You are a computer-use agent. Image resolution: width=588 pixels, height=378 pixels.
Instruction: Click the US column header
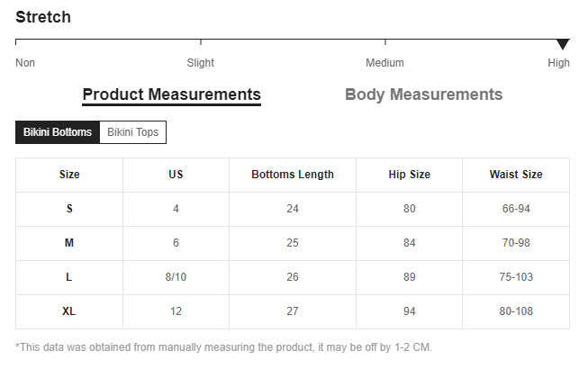point(176,175)
